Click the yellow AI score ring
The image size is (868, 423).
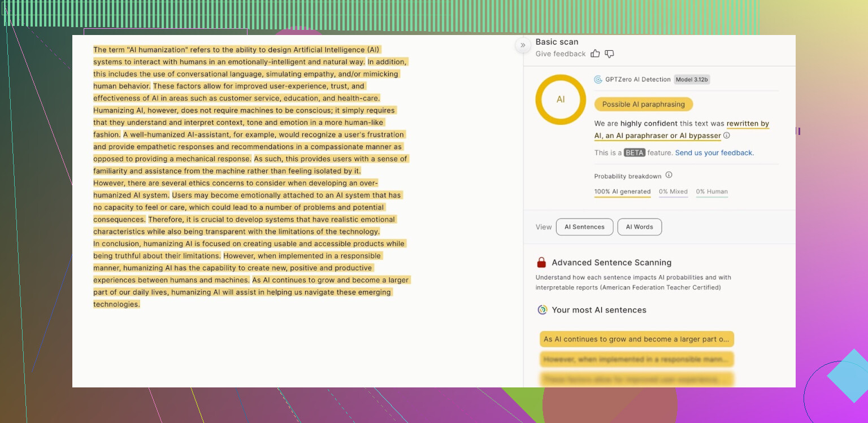(561, 99)
